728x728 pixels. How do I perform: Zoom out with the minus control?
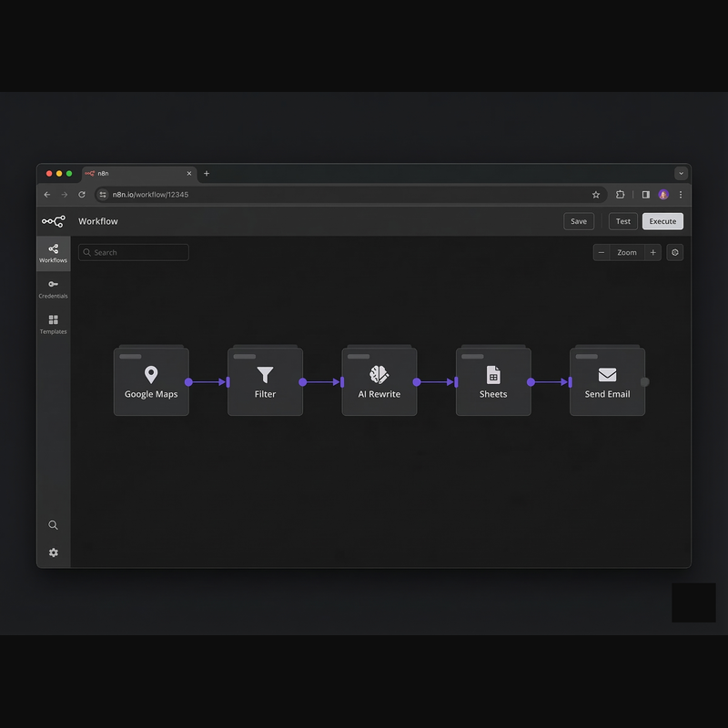[x=601, y=252]
